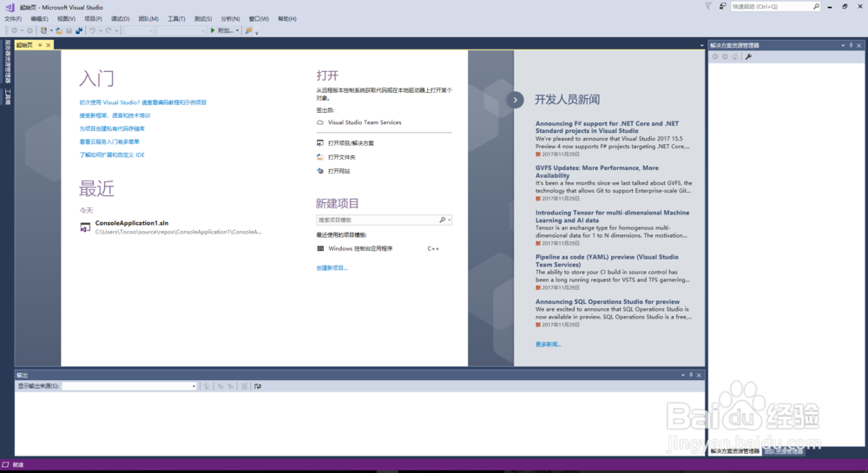
Task: Click the create new project (创建新项目...) link
Action: (x=332, y=268)
